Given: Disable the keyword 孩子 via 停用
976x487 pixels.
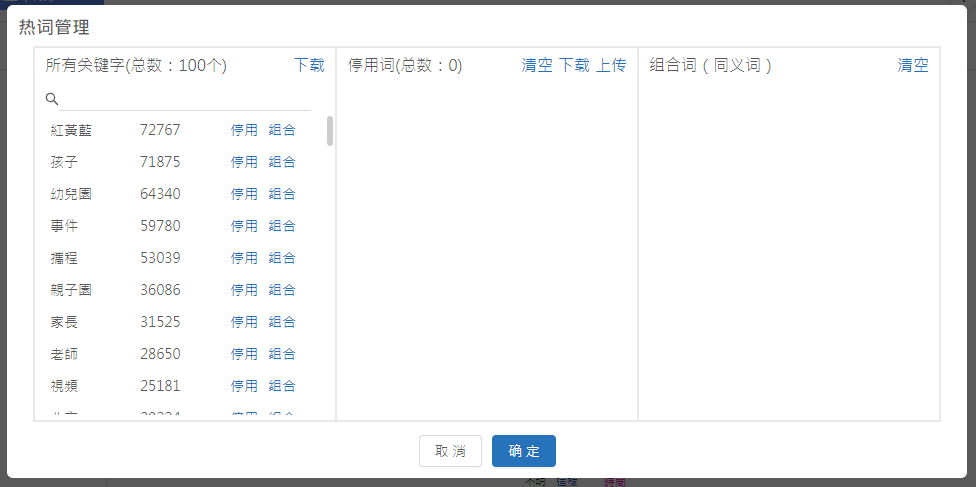Looking at the screenshot, I should tap(244, 162).
